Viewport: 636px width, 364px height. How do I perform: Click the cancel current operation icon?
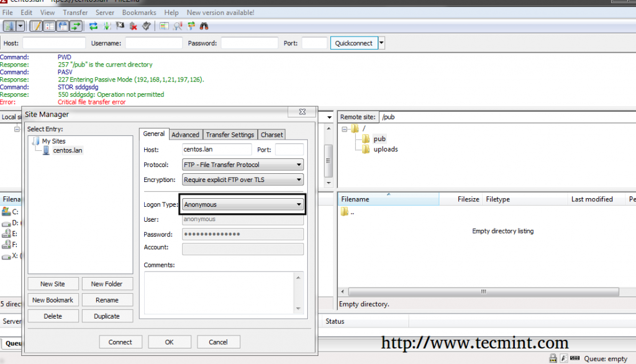coord(119,25)
